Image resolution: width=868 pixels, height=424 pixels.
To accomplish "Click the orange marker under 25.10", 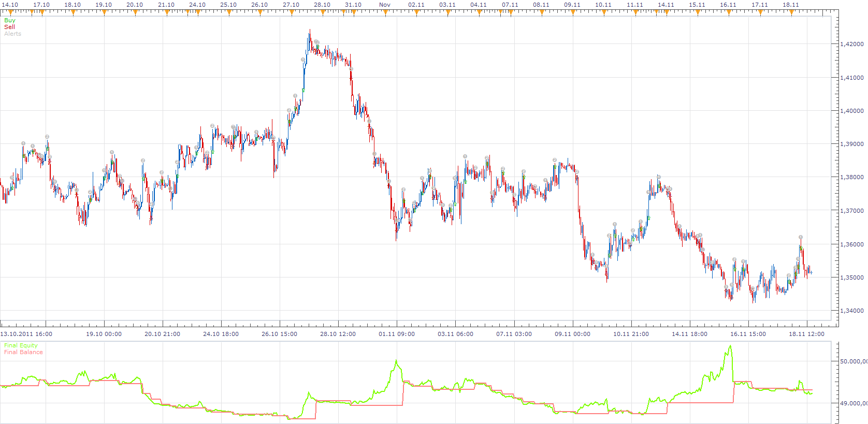I will tap(229, 12).
